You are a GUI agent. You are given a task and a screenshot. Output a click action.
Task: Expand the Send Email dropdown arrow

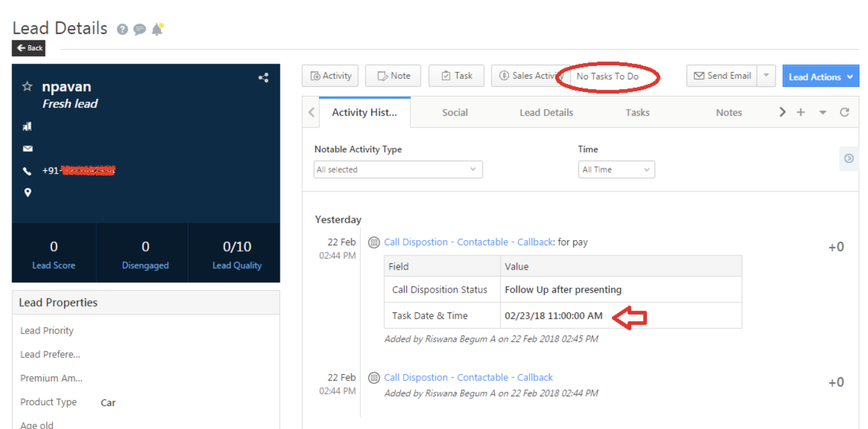(x=766, y=76)
